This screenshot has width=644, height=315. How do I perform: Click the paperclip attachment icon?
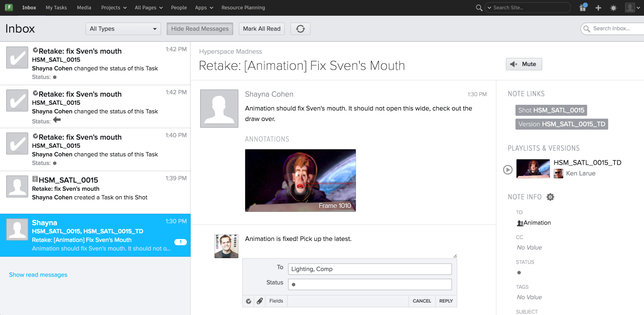260,301
